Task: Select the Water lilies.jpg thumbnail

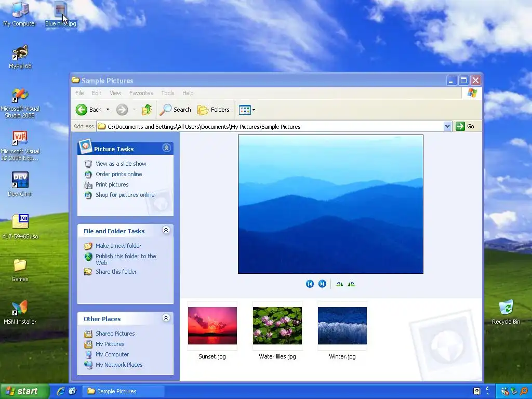Action: [277, 326]
